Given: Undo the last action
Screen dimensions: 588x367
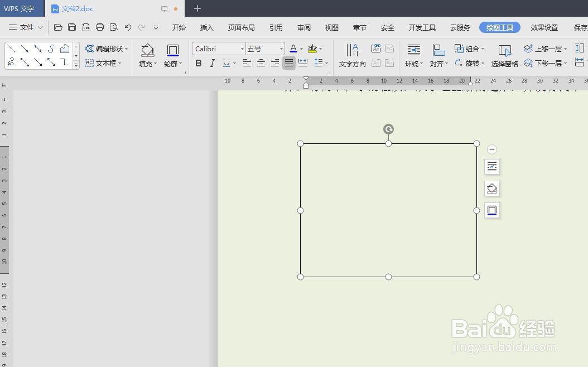Looking at the screenshot, I should pyautogui.click(x=128, y=27).
